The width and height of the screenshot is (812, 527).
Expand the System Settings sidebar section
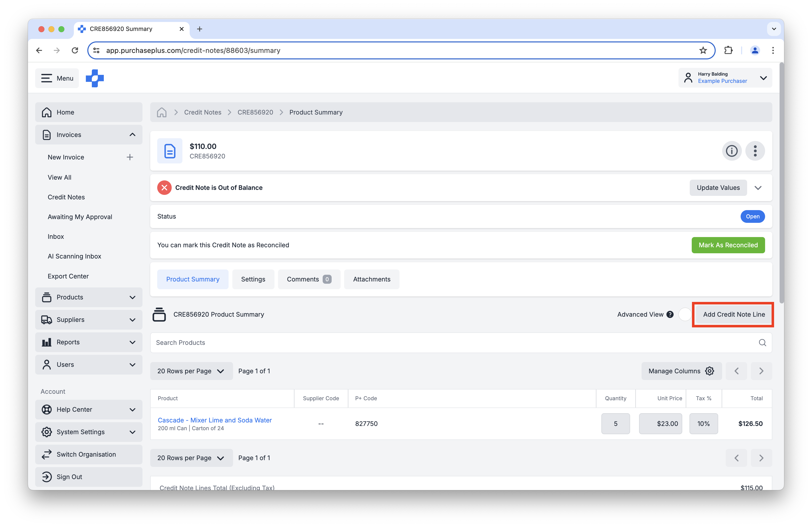point(89,432)
